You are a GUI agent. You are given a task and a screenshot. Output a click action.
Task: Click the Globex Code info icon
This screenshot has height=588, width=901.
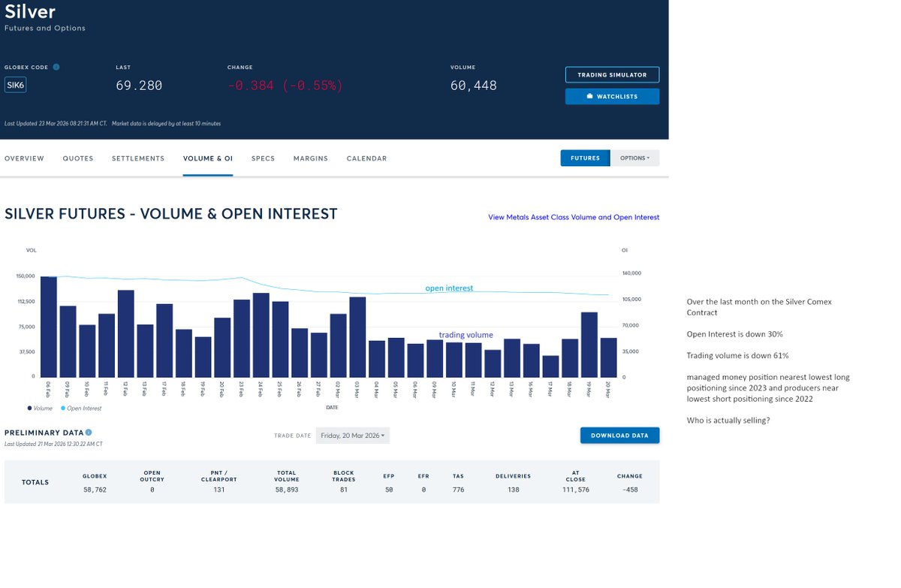[56, 67]
